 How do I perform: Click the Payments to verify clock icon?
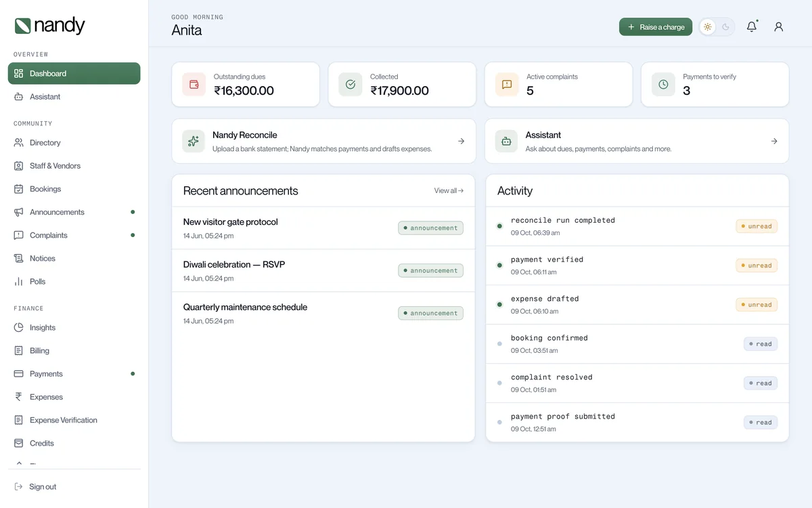[x=663, y=85]
